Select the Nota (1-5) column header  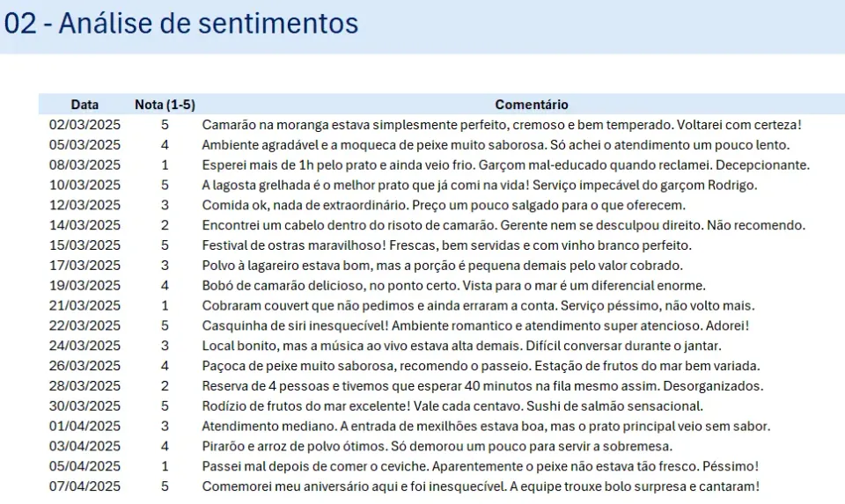point(165,105)
